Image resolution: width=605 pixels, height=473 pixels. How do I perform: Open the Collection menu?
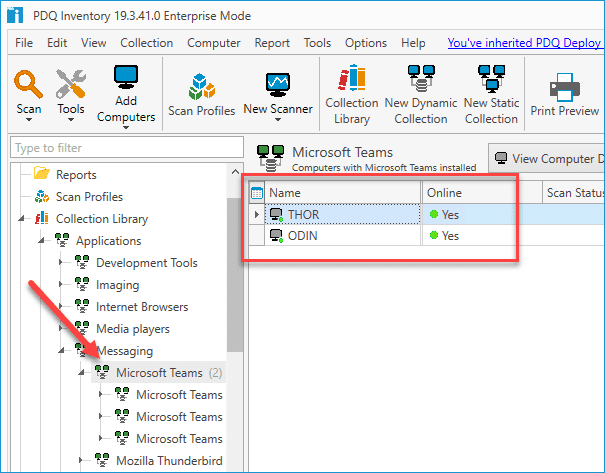pyautogui.click(x=147, y=43)
